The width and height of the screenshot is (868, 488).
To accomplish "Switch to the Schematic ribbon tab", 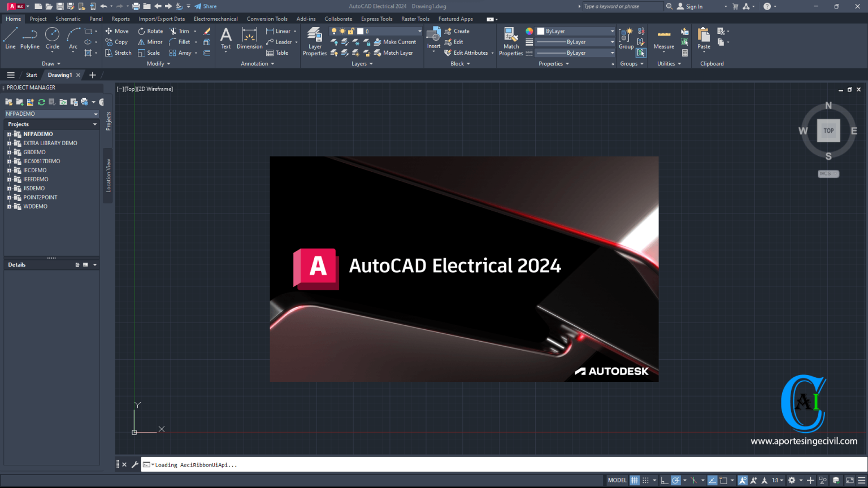I will [x=68, y=19].
